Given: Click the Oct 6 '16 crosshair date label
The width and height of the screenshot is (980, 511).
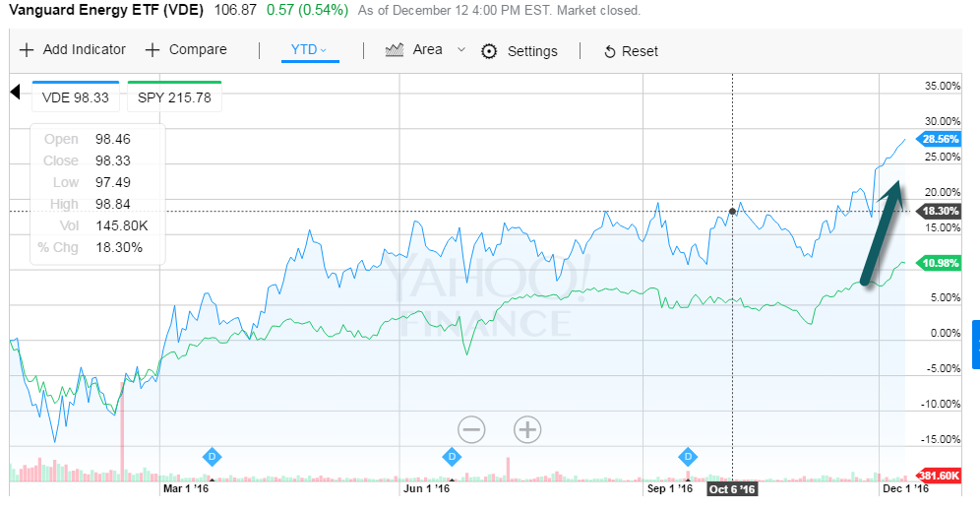Looking at the screenshot, I should coord(732,489).
